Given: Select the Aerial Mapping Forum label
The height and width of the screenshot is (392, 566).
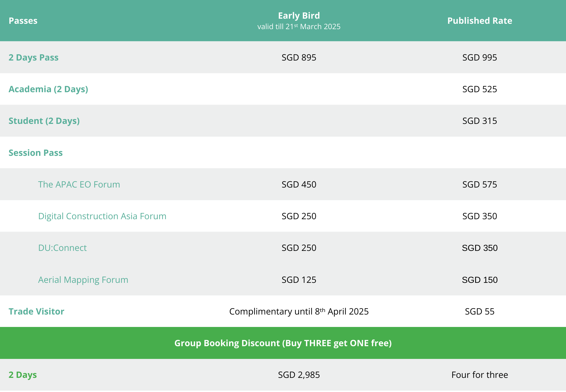Looking at the screenshot, I should pyautogui.click(x=83, y=280).
